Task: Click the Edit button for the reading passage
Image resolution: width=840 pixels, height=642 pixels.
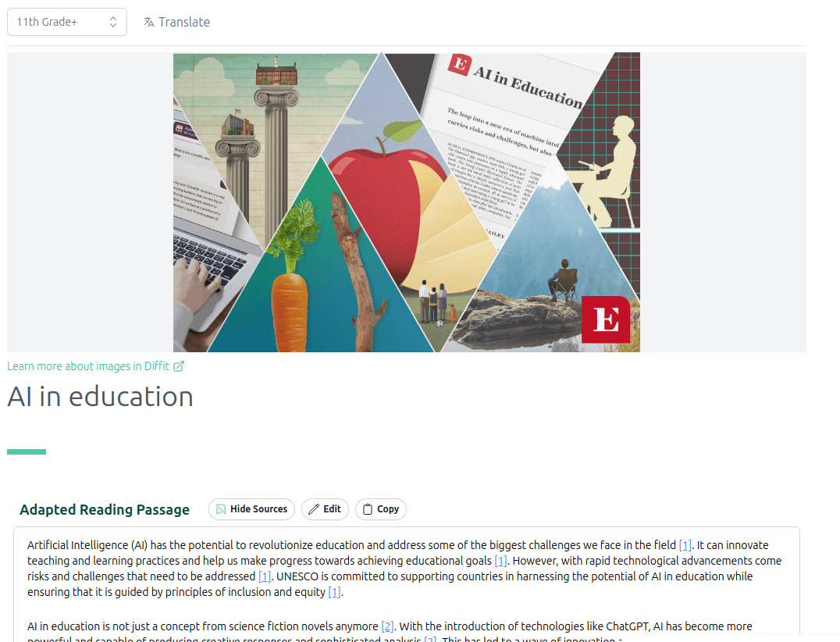Action: 325,509
